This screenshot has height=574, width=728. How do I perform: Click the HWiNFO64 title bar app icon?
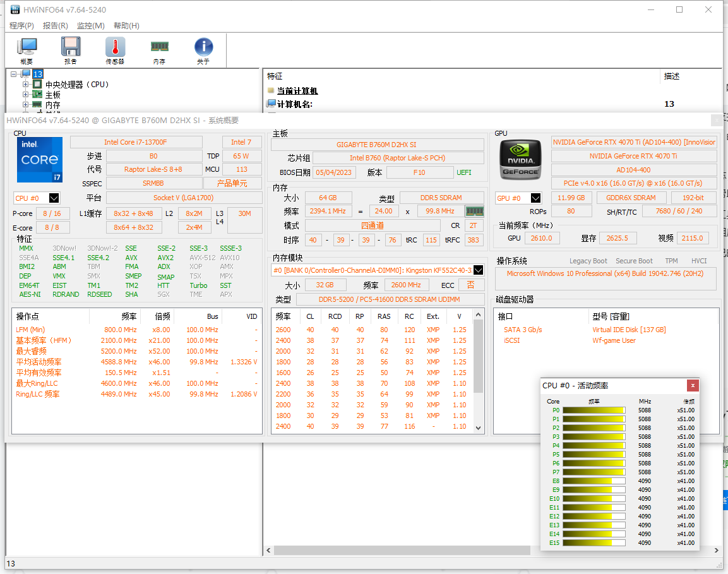[x=15, y=9]
